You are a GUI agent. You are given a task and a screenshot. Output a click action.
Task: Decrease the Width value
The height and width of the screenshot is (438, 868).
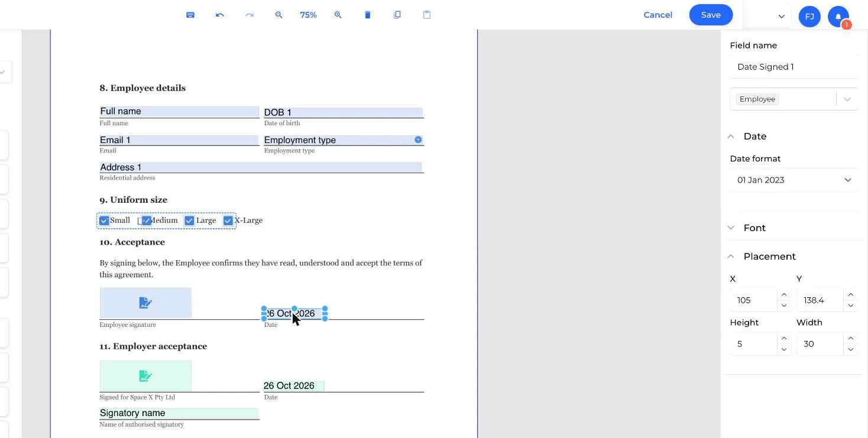click(851, 349)
